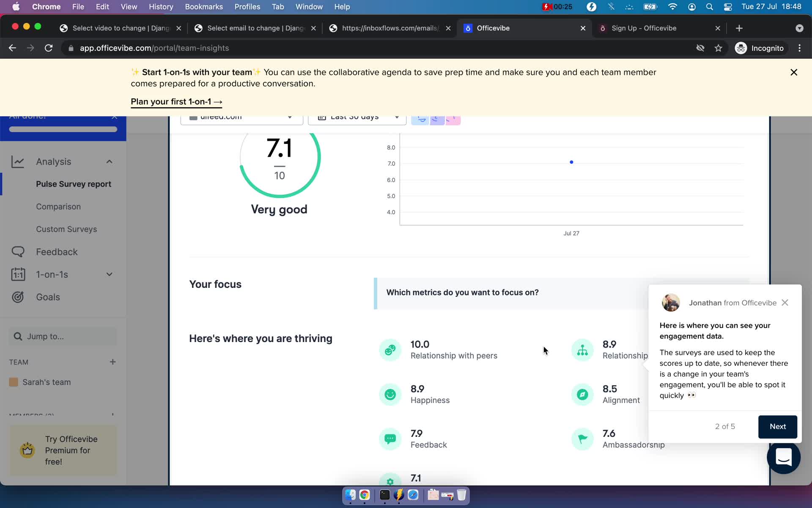Click the Jul 27 data point on chart
The width and height of the screenshot is (812, 508).
[x=571, y=162]
